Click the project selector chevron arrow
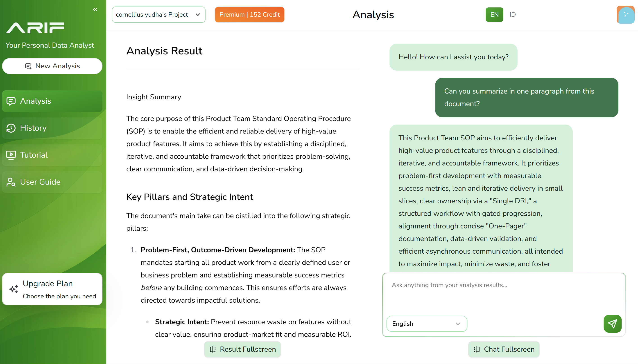 click(198, 14)
